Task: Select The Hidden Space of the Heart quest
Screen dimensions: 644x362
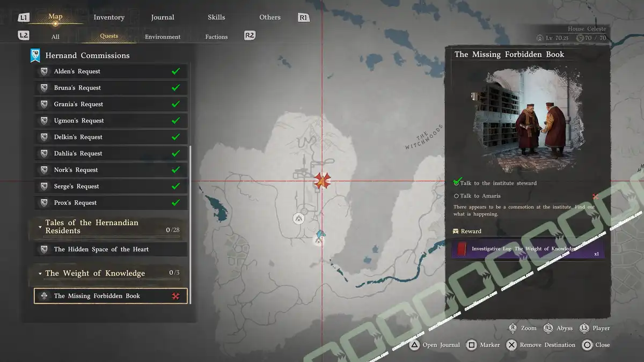Action: click(x=101, y=249)
